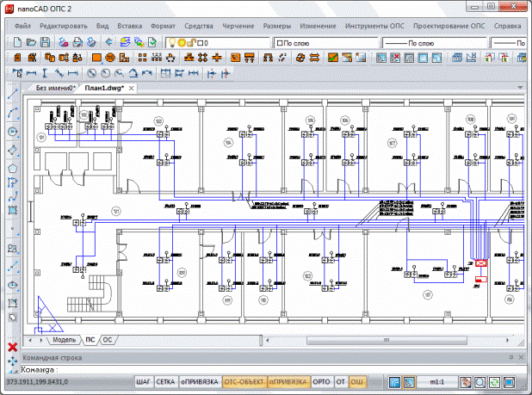
Task: Open the layers manager stack icon
Action: [125, 42]
